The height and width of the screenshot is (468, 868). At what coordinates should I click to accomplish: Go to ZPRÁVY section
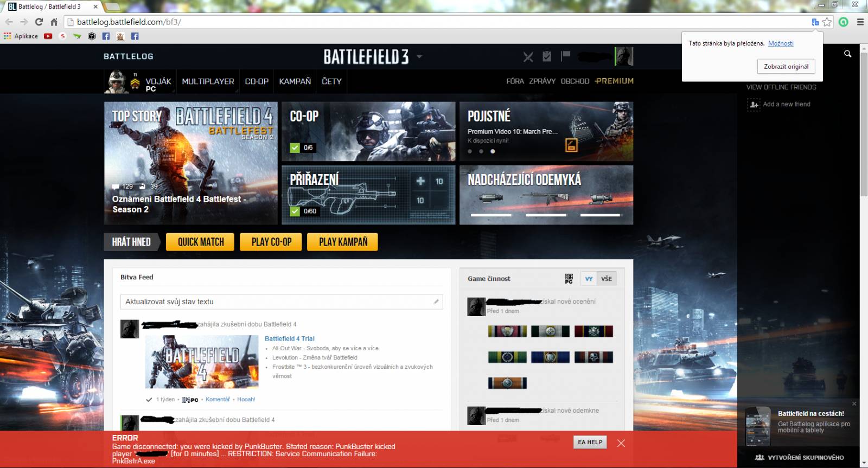click(542, 81)
